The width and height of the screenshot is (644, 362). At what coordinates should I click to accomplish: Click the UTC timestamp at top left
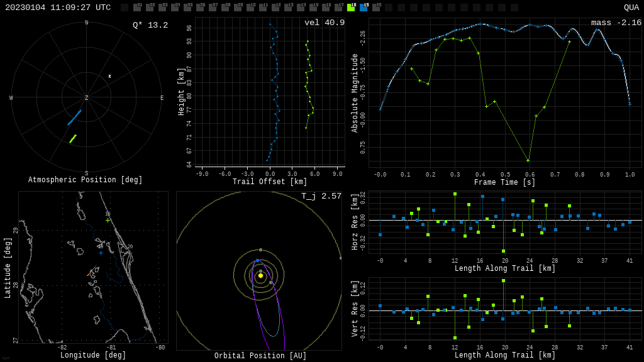point(58,8)
